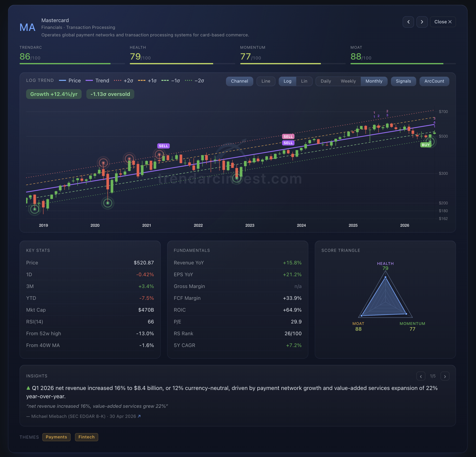Screen dimensions: 476x457
Task: Open the SEC EDGAR source link arrow
Action: (139, 416)
